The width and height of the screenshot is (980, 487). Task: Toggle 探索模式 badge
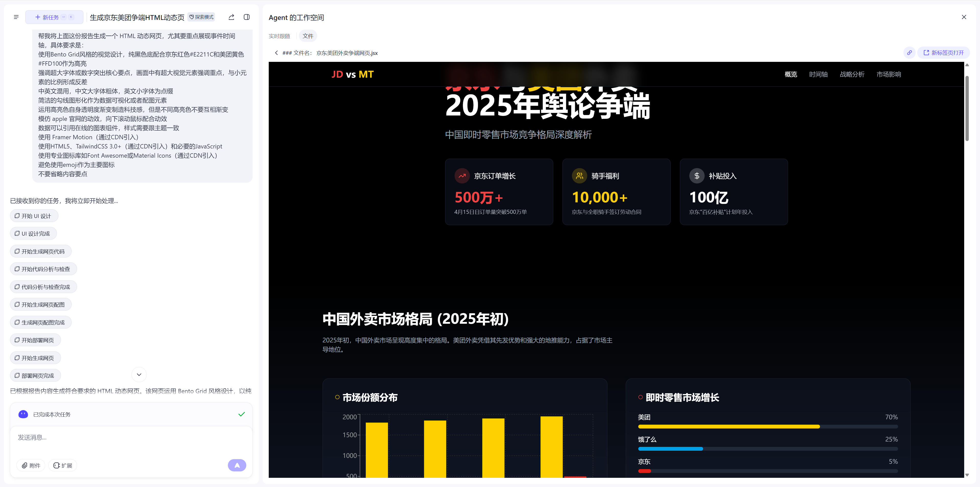click(202, 17)
